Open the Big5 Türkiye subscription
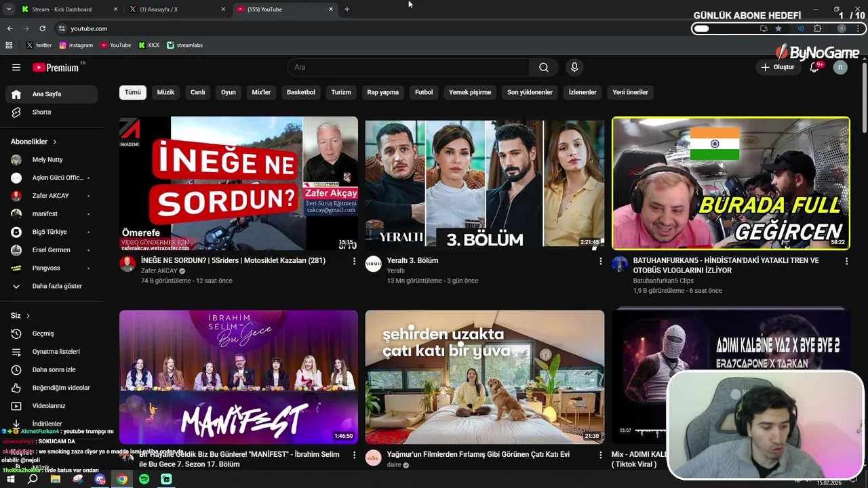Image resolution: width=868 pixels, height=488 pixels. (x=52, y=232)
